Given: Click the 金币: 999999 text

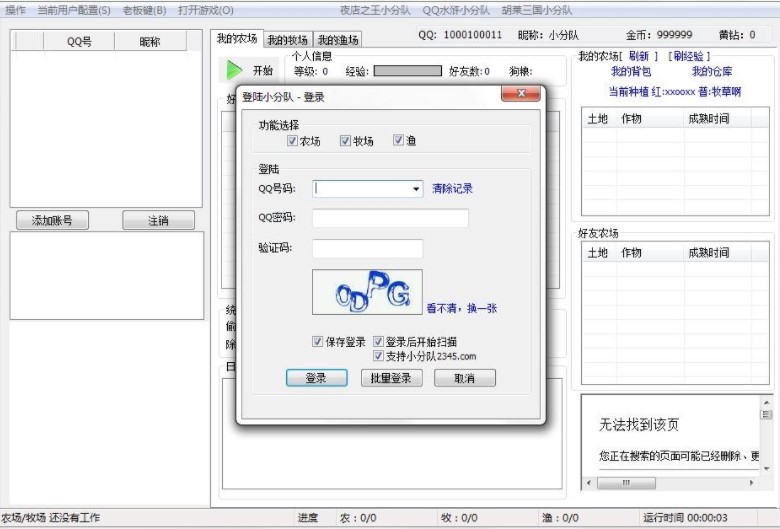Looking at the screenshot, I should tap(659, 35).
